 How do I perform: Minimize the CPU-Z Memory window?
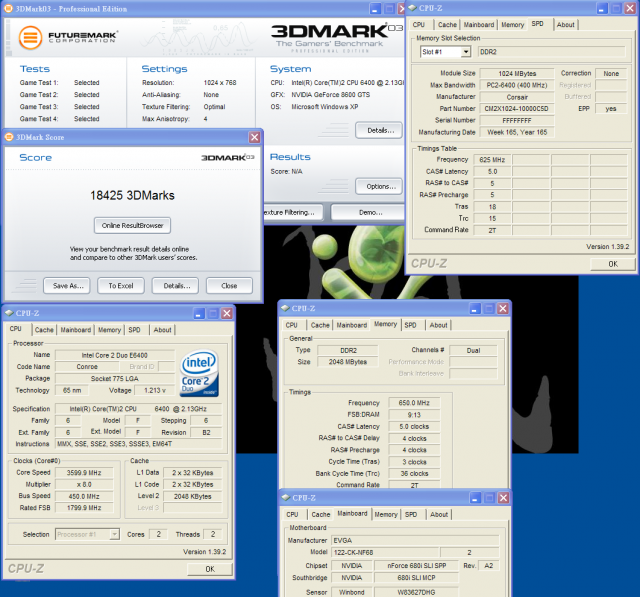coord(475,308)
